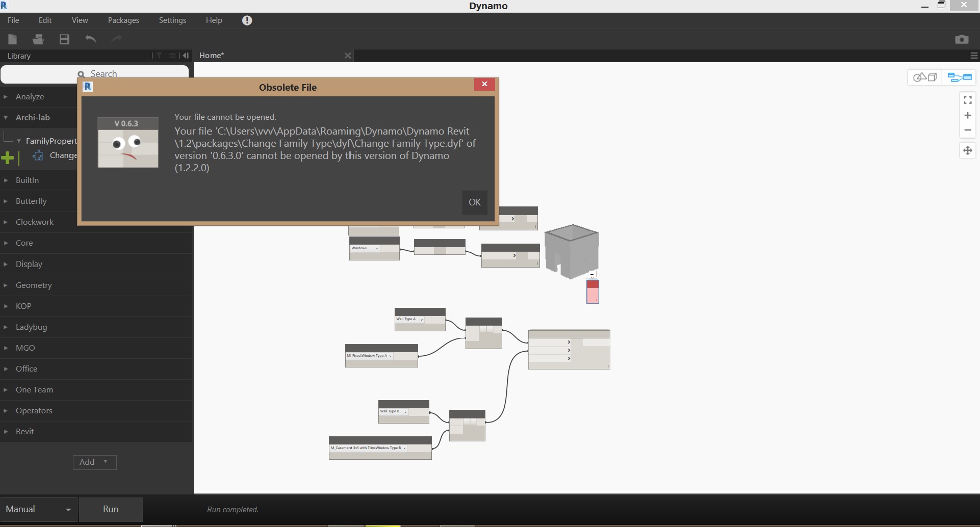The height and width of the screenshot is (527, 980).
Task: Open the Packages menu
Action: tap(123, 20)
